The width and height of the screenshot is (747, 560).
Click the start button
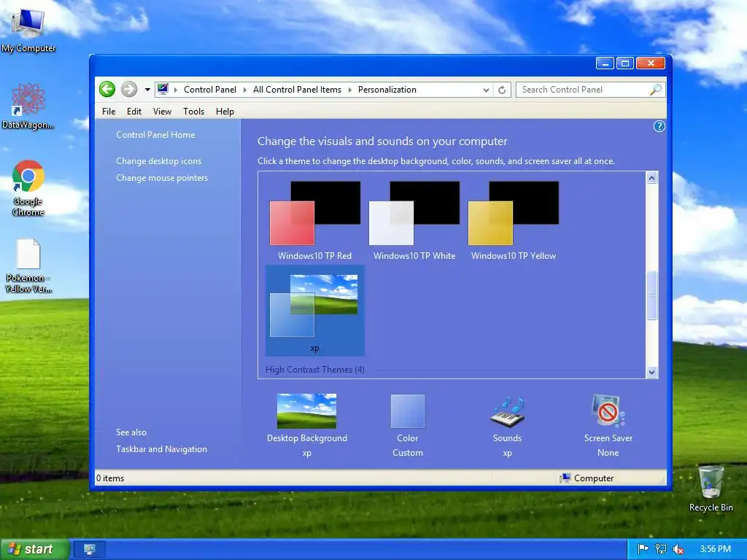click(x=34, y=549)
